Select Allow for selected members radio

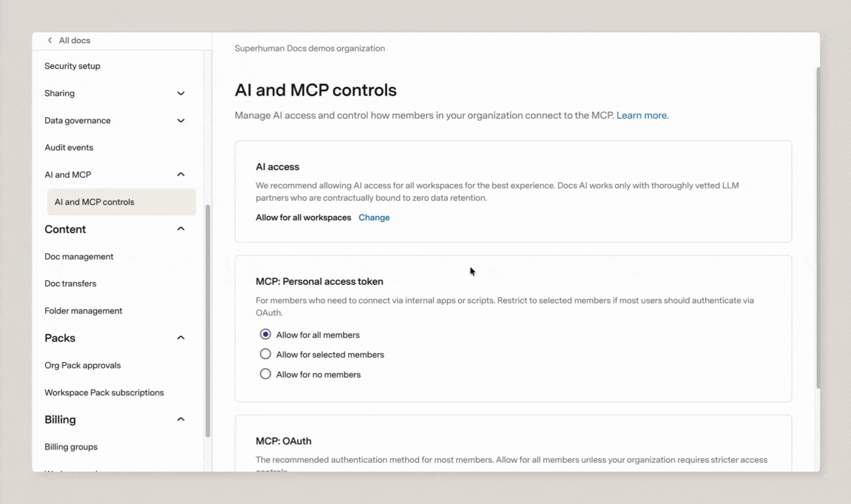pyautogui.click(x=265, y=354)
